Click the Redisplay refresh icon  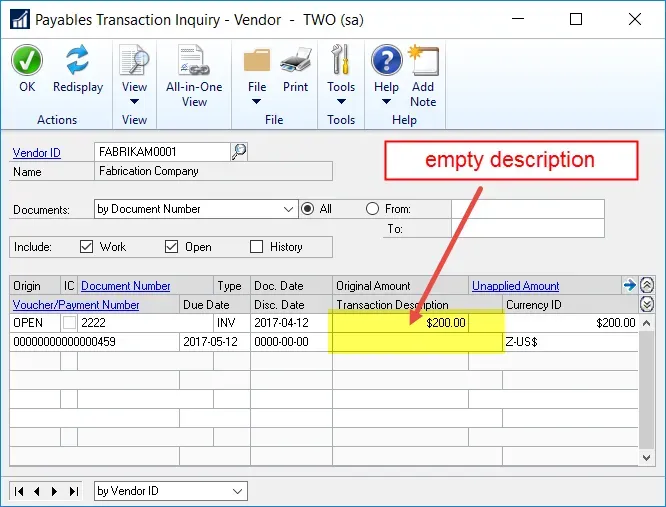click(78, 62)
